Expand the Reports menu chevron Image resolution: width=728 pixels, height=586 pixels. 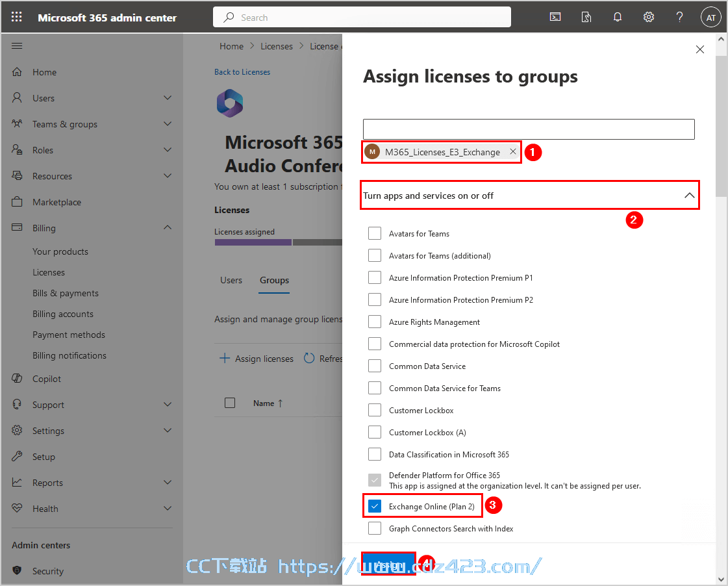pyautogui.click(x=168, y=483)
